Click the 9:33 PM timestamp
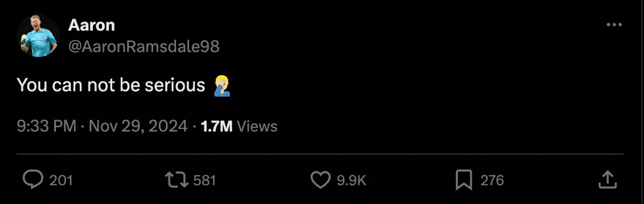 47,126
